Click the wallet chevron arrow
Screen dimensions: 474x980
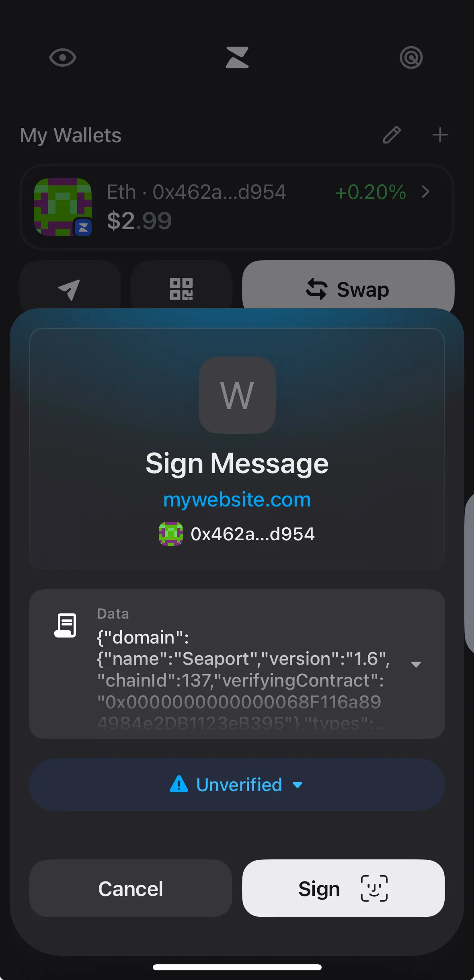click(x=426, y=192)
